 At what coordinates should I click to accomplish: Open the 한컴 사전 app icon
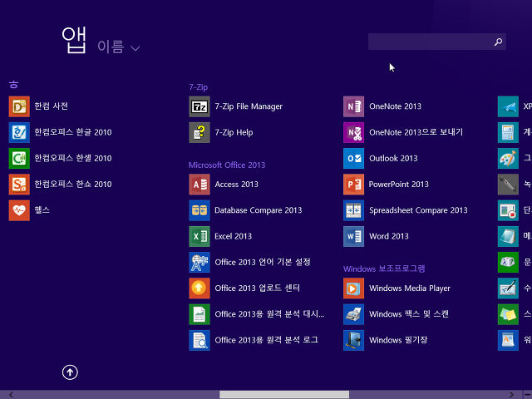tap(19, 106)
